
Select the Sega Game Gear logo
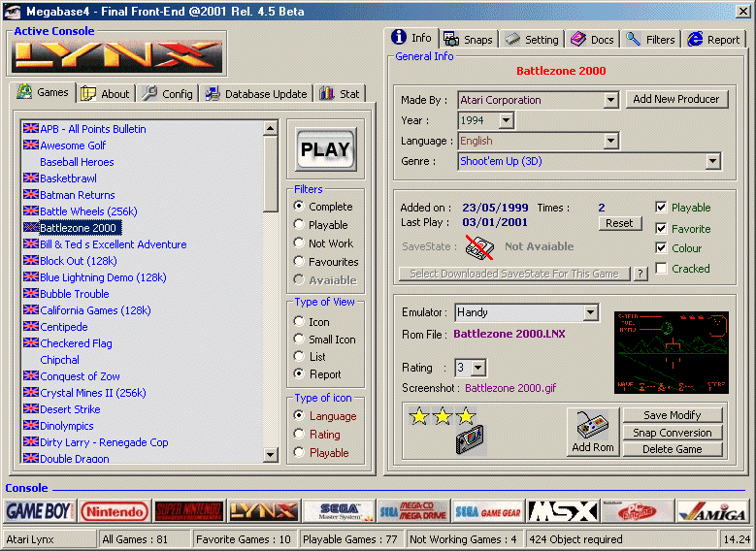point(488,511)
